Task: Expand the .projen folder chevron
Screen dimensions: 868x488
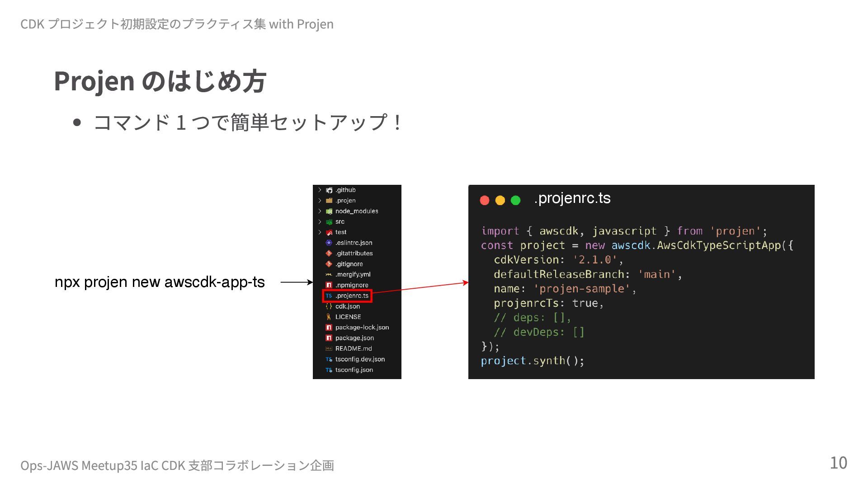Action: click(x=320, y=200)
